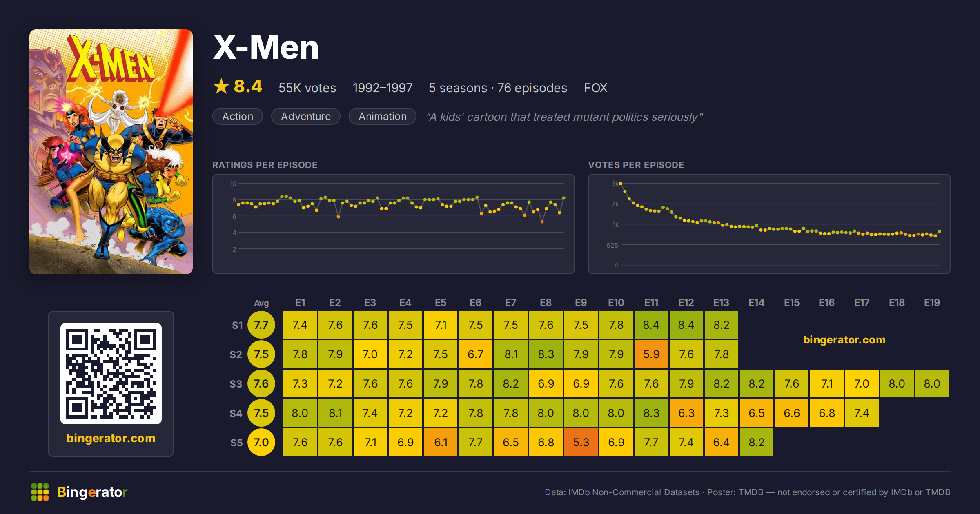Select the Action genre tag
Screen dimensions: 980x514
[x=238, y=116]
